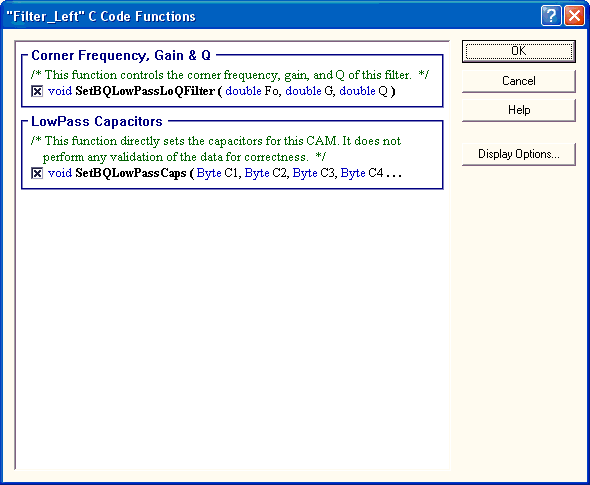
Task: Click the SetBQLowPassCaps function name
Action: click(131, 173)
